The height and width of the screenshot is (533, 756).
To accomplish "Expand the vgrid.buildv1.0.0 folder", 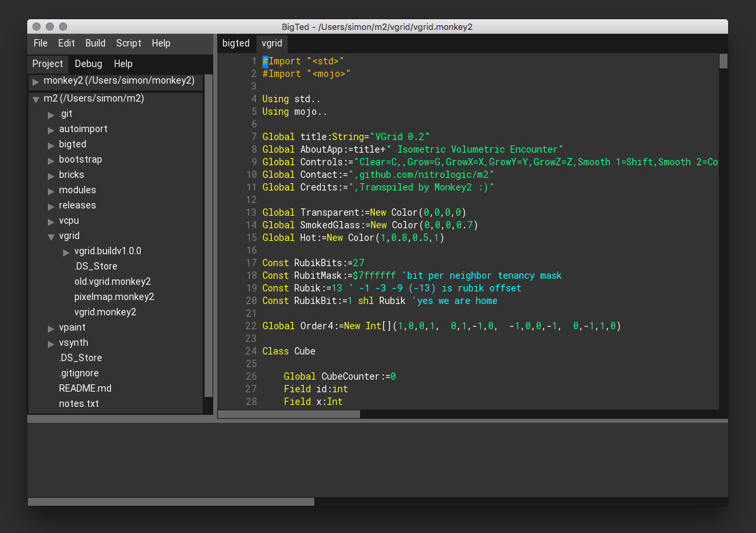I will 66,252.
